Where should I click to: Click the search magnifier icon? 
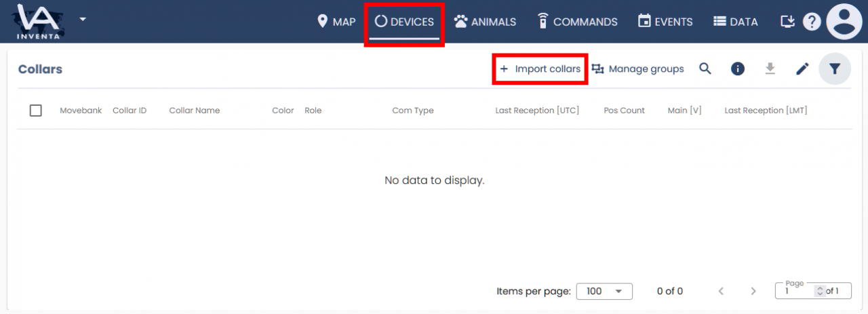click(x=705, y=68)
